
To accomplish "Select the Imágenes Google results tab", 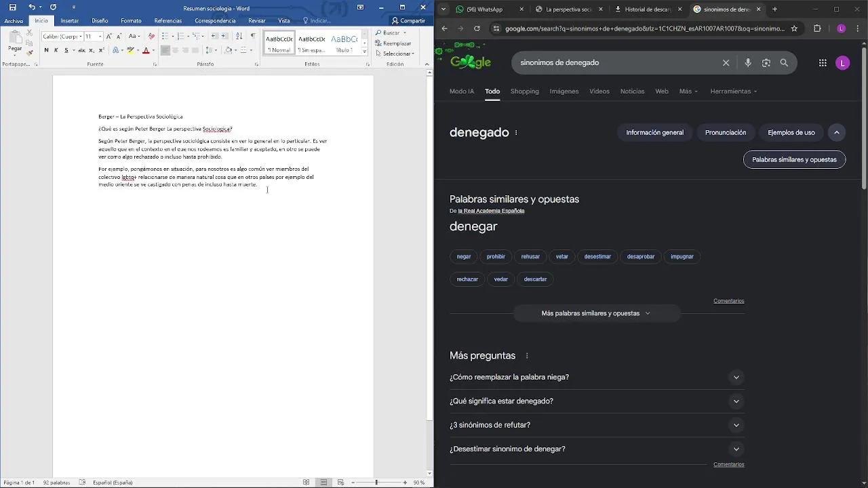I will 564,91.
